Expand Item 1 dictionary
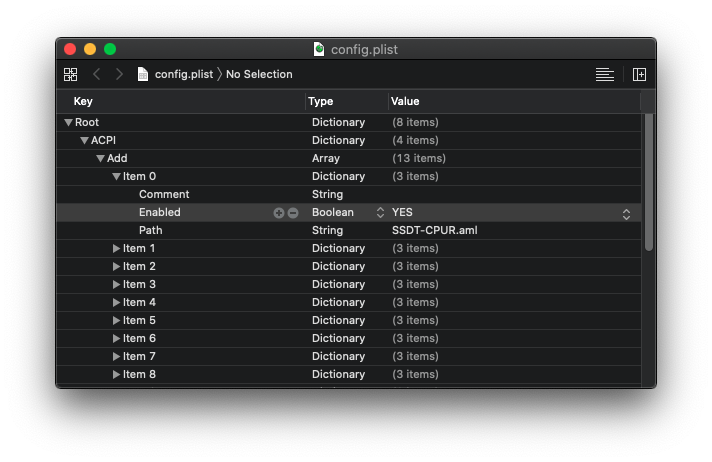The width and height of the screenshot is (712, 462). click(x=116, y=249)
